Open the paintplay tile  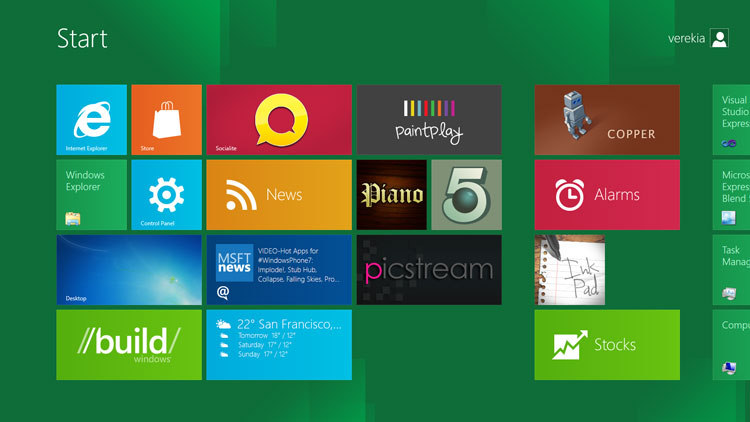coord(429,120)
